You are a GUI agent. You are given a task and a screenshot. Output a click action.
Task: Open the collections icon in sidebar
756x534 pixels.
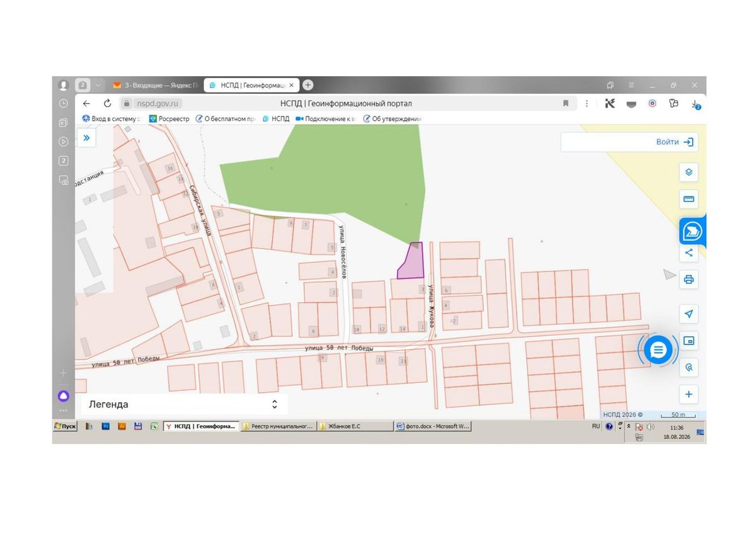tap(63, 122)
